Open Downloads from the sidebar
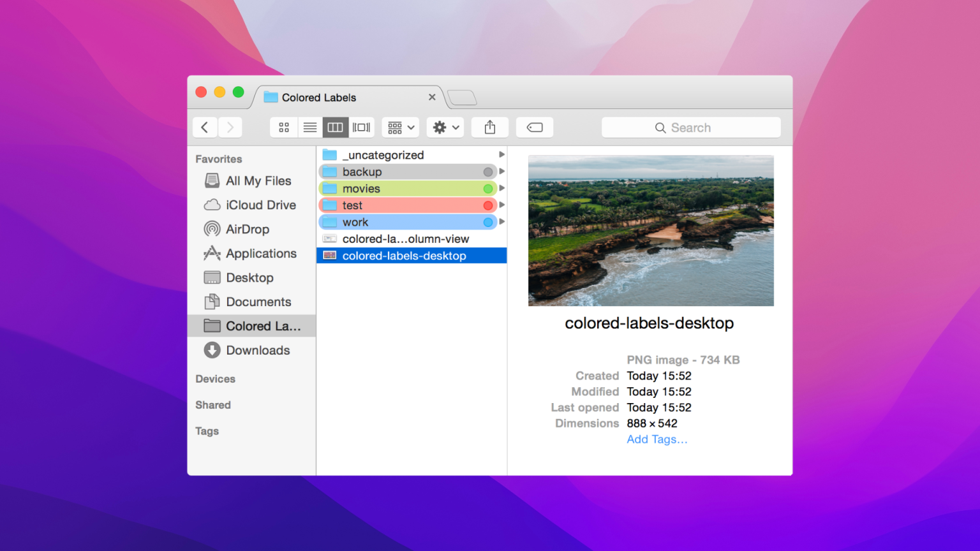 258,350
